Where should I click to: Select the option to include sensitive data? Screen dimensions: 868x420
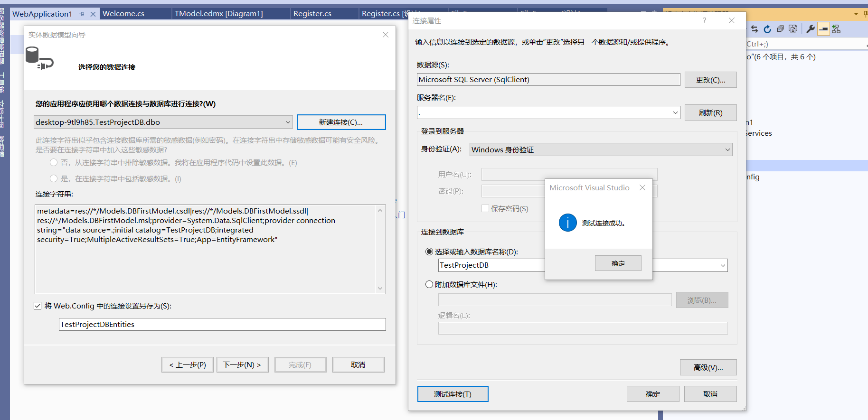click(54, 178)
